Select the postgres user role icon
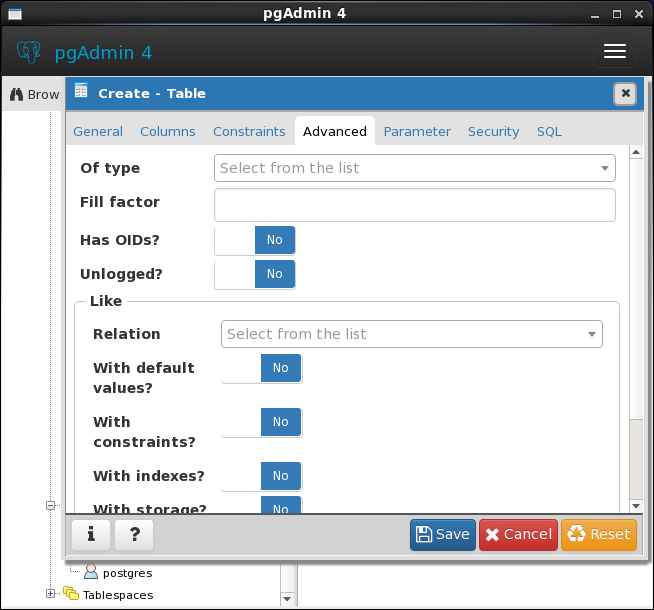The width and height of the screenshot is (654, 610). click(91, 572)
